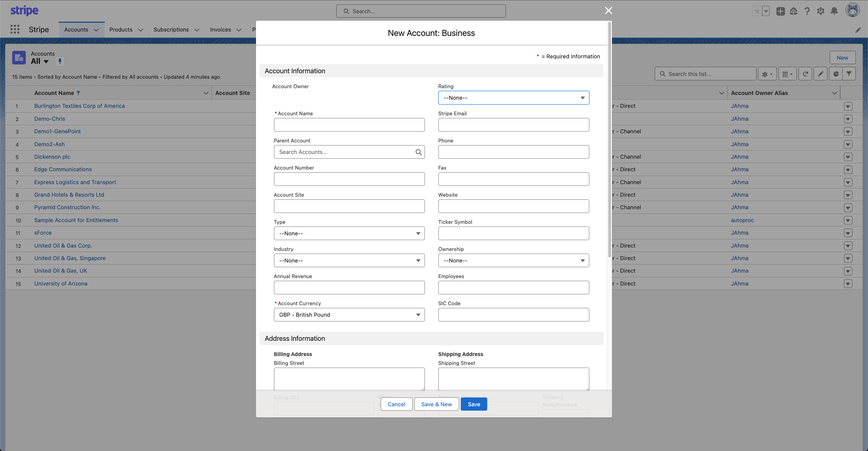Open the notifications bell

pos(834,11)
